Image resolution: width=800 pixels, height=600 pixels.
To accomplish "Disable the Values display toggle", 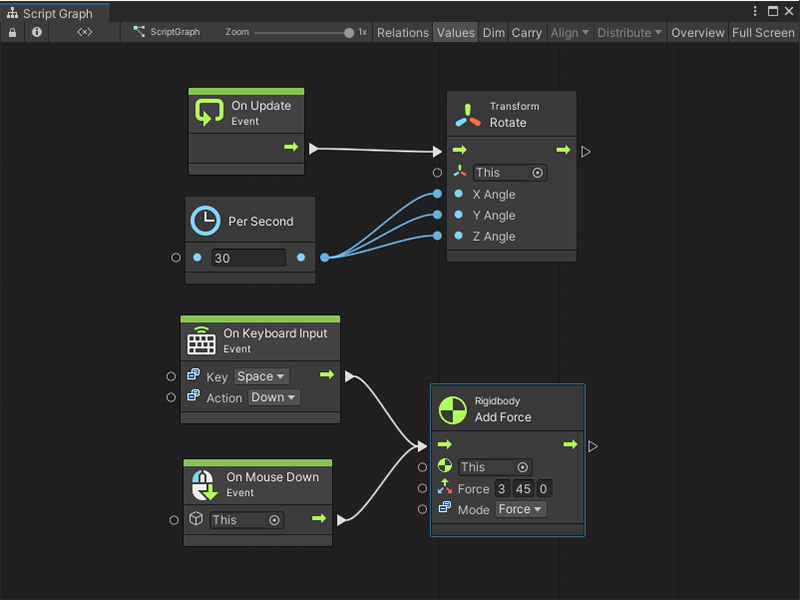I will (455, 32).
